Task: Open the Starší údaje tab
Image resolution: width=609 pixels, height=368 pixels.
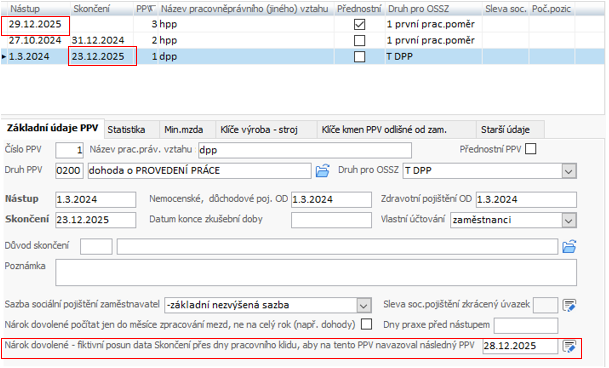Action: (505, 129)
